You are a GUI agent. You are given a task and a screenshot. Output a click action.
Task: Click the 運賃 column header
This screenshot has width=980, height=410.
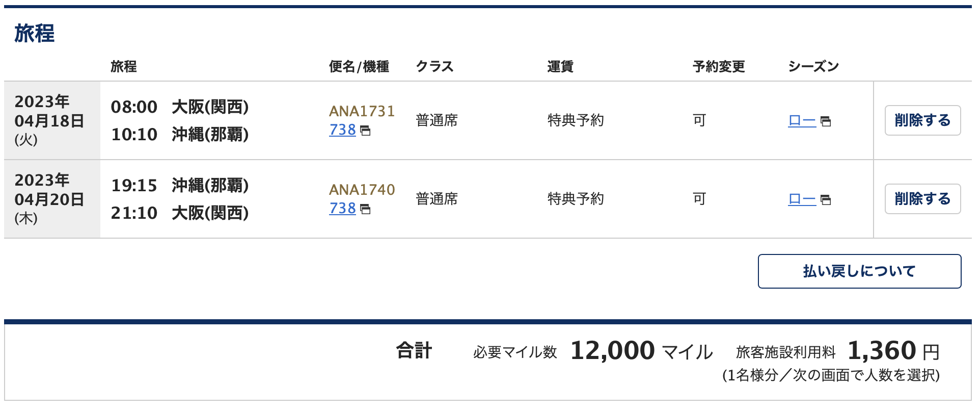click(x=558, y=66)
